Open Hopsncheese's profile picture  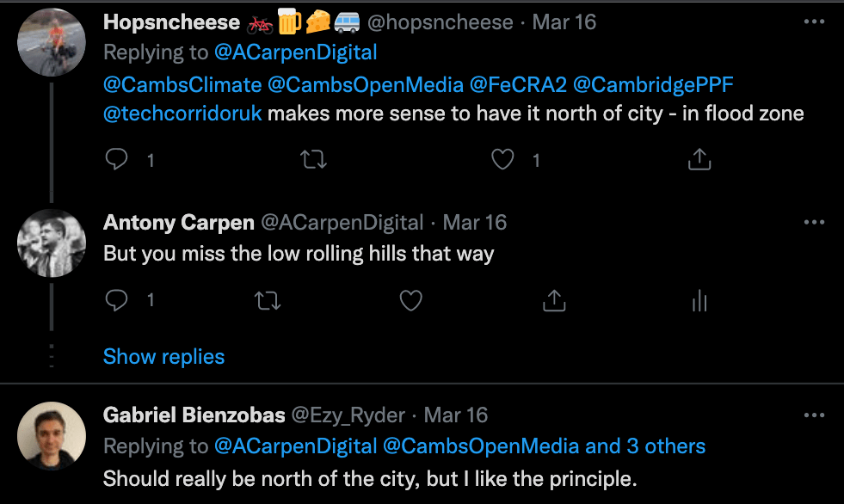(52, 43)
